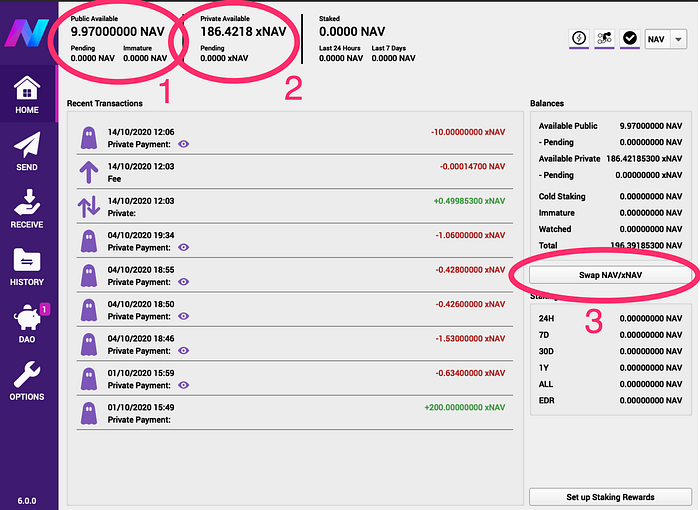Click the Last 7 Days staking label
Image resolution: width=700 pixels, height=510 pixels.
(388, 48)
